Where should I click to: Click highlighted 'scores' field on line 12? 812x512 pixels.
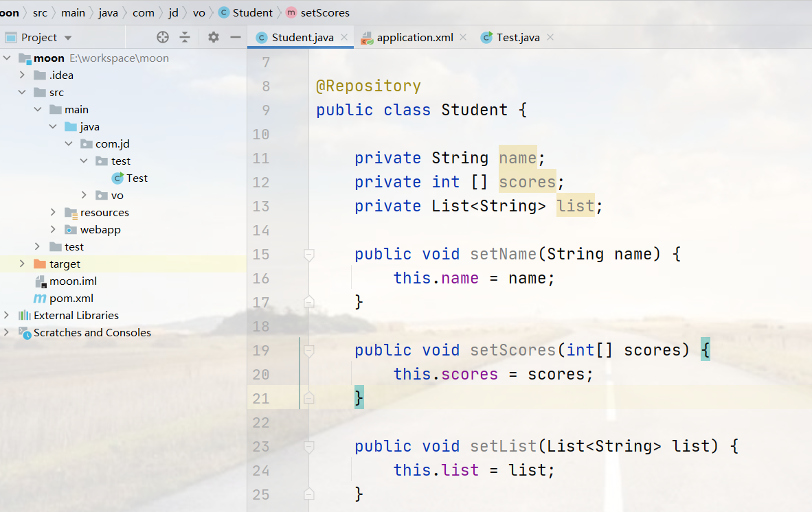pos(527,181)
